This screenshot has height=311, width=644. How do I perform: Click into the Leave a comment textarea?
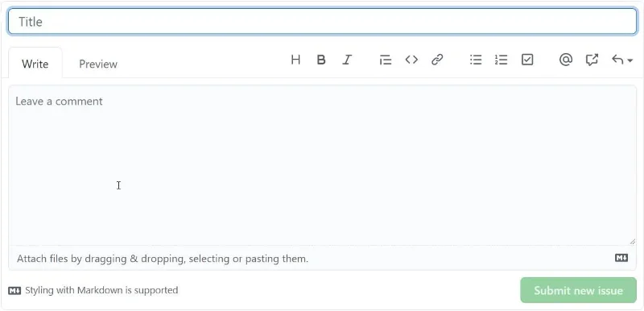[323, 165]
